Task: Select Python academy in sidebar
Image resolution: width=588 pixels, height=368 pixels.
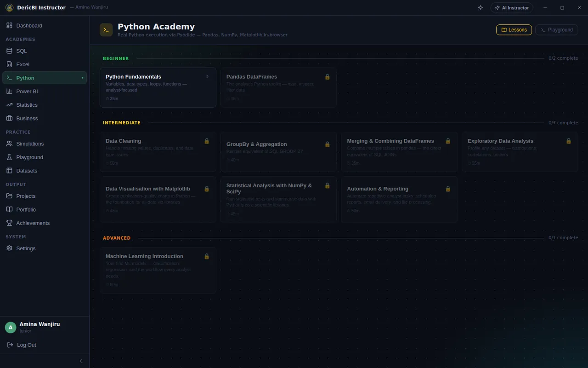Action: coord(45,78)
